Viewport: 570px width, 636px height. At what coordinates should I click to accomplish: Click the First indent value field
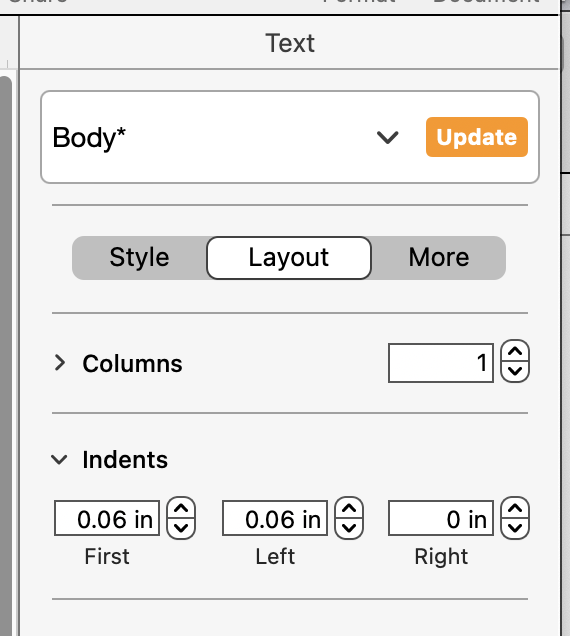(107, 518)
